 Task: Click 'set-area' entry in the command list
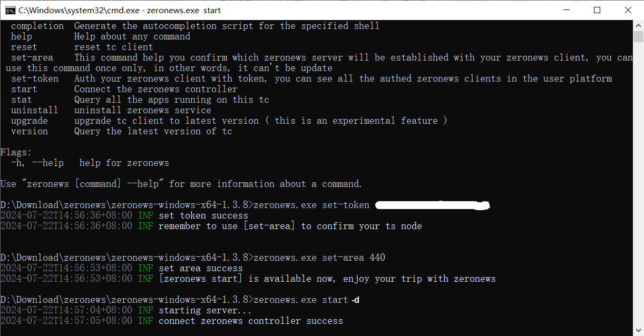(x=32, y=57)
